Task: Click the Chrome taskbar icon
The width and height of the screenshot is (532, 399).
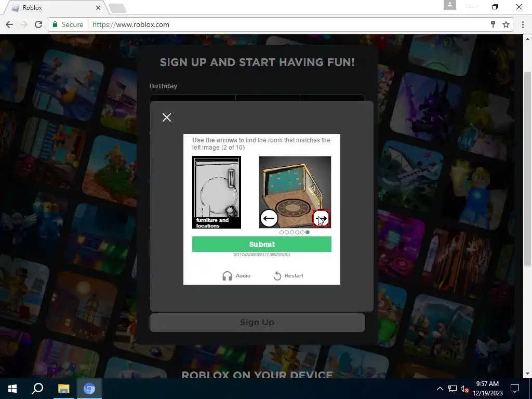Action: pos(89,389)
